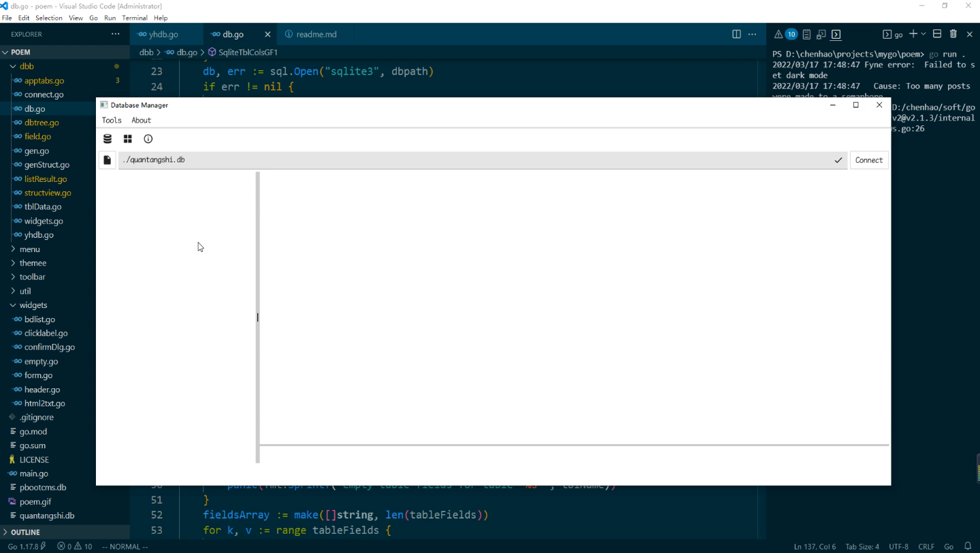Open connect.go in Explorer
Screen dimensions: 980x553
point(44,95)
